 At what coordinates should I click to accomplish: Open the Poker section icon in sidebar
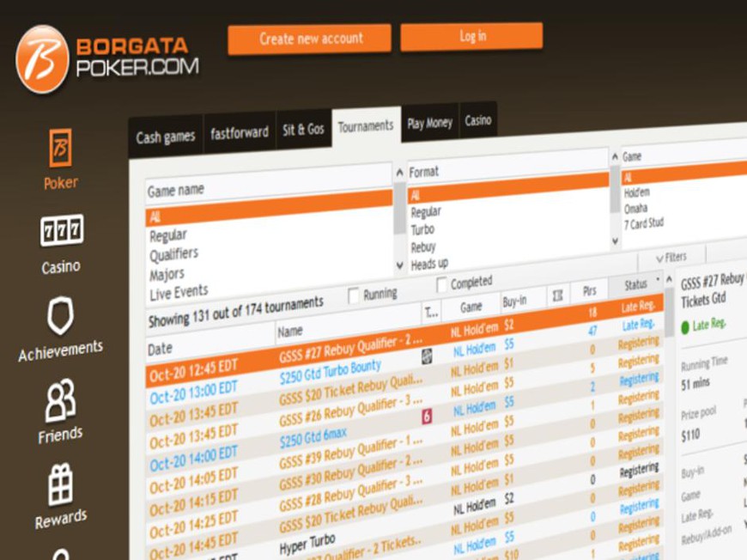point(60,148)
